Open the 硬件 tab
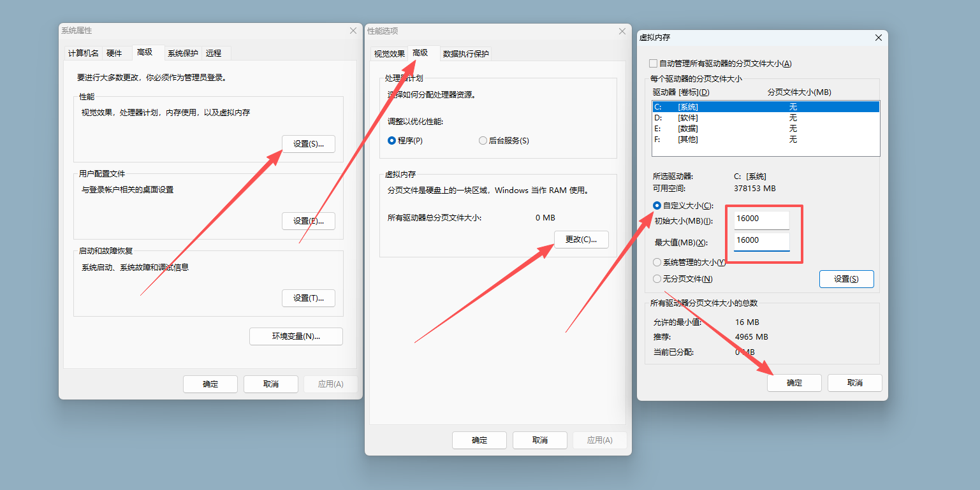The height and width of the screenshot is (490, 980). point(114,54)
